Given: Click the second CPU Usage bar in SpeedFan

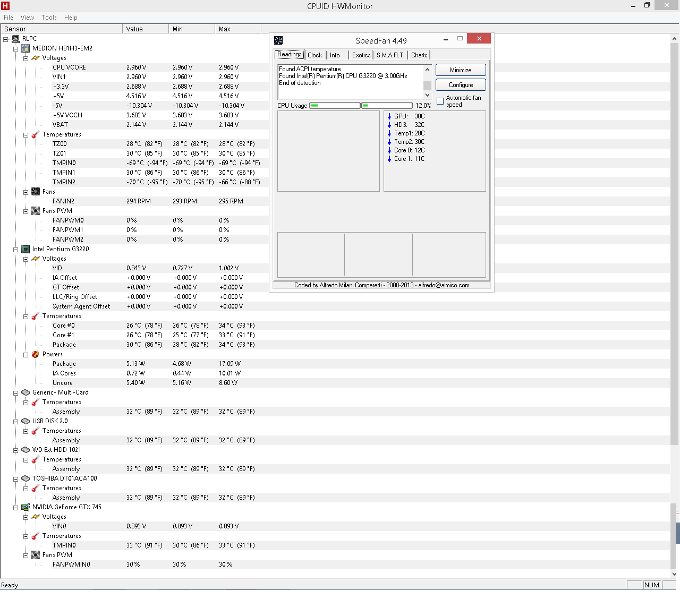Looking at the screenshot, I should pos(387,106).
